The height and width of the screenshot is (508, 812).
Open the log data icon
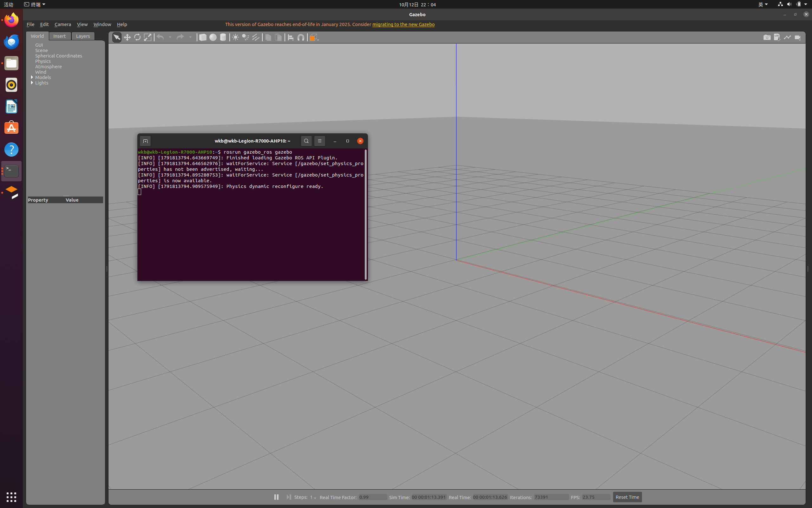pyautogui.click(x=777, y=37)
